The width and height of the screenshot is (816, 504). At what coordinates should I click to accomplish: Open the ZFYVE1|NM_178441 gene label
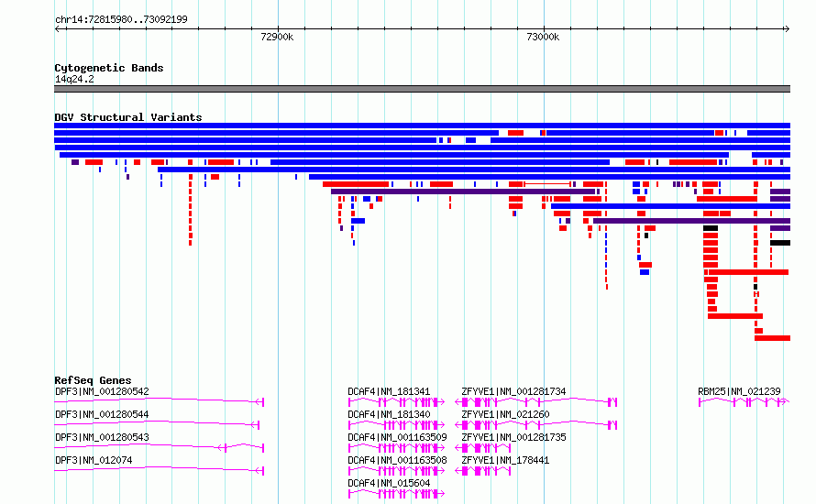pyautogui.click(x=505, y=460)
